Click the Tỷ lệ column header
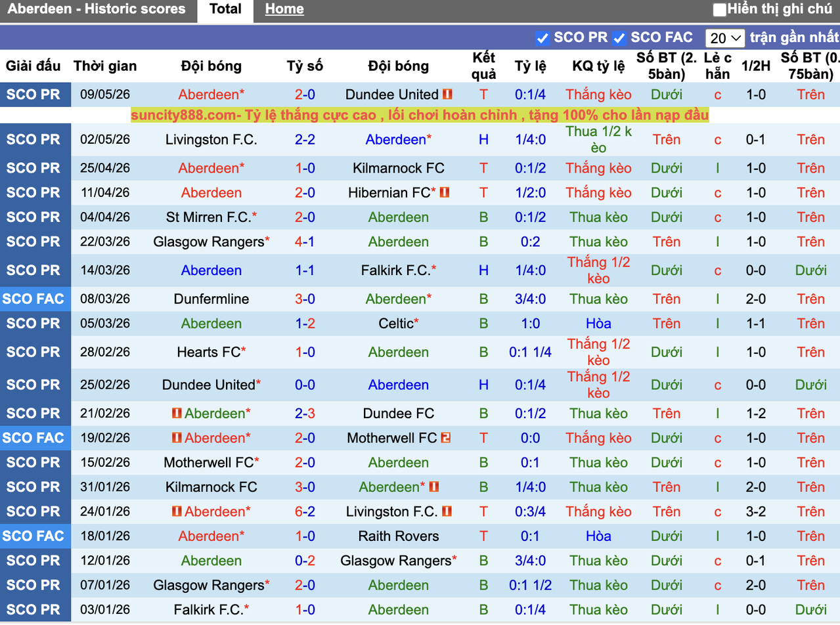This screenshot has width=840, height=625. click(530, 66)
